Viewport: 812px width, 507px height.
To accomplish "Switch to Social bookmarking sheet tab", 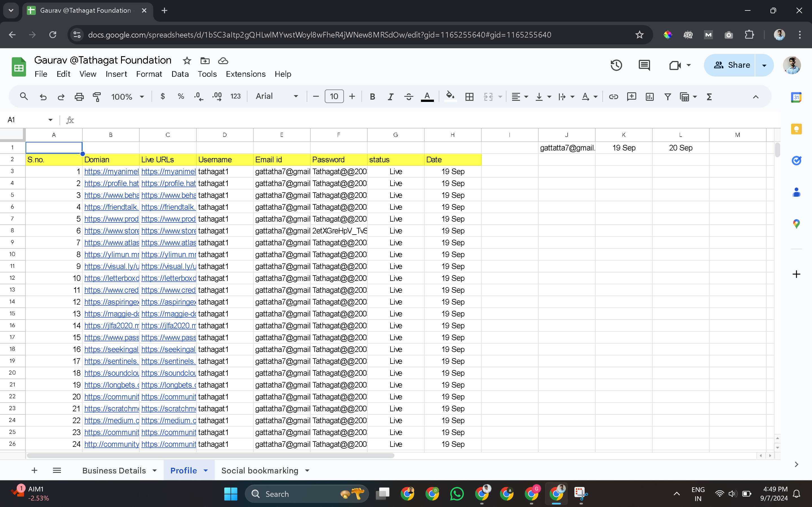I will click(260, 471).
